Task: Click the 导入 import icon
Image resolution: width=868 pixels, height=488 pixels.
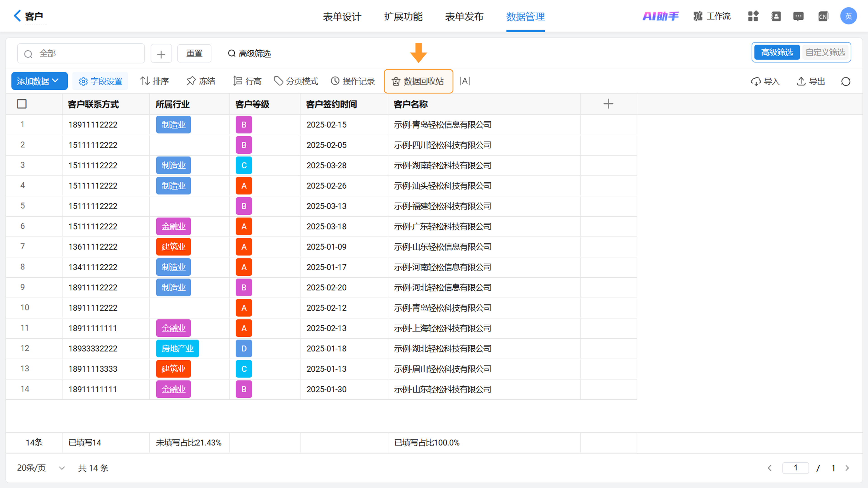Action: coord(756,82)
